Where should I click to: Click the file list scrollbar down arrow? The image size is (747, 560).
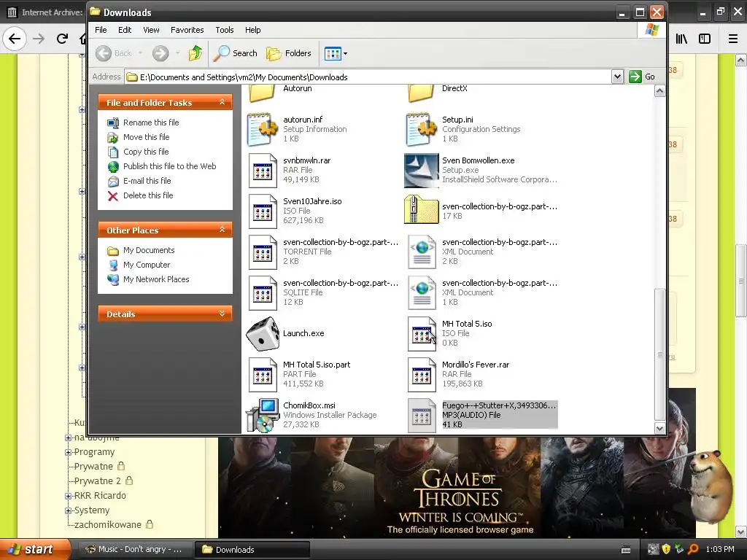(659, 428)
